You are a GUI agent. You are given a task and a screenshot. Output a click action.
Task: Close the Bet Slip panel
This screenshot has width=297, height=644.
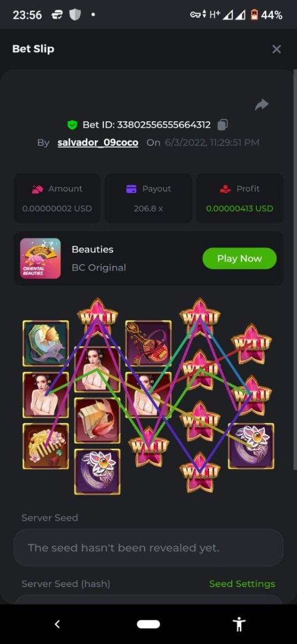(x=277, y=49)
